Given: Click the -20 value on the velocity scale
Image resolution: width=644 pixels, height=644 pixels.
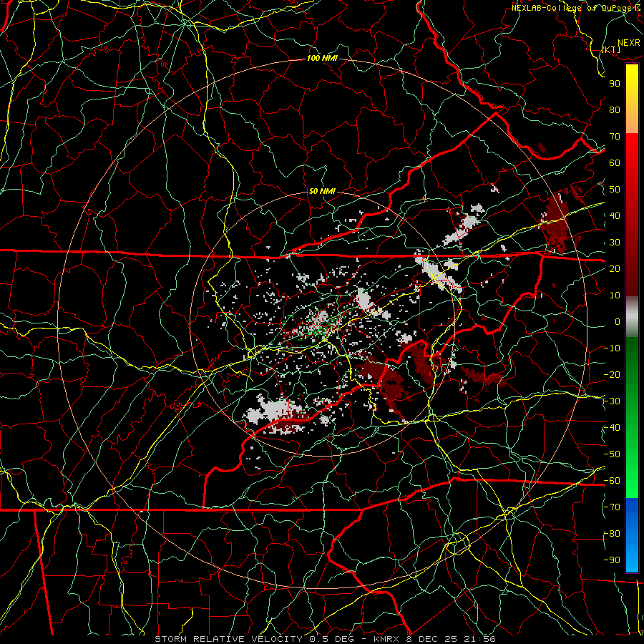Looking at the screenshot, I should 612,375.
